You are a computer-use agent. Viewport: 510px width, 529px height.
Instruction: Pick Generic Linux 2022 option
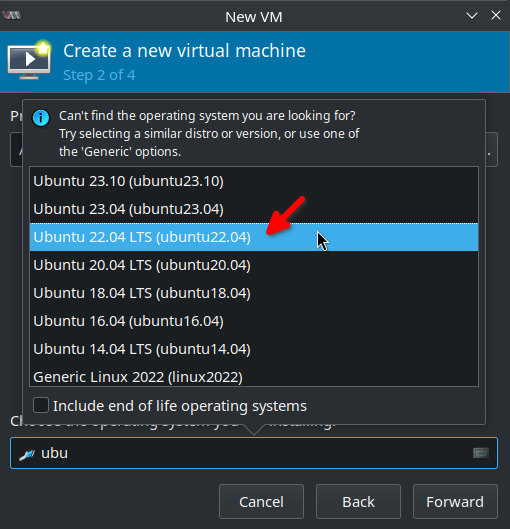254,375
